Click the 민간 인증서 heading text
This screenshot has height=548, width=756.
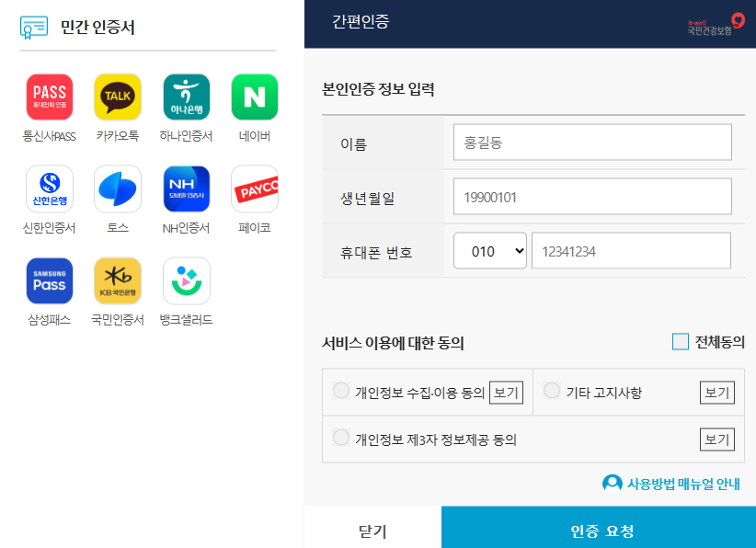[x=97, y=27]
